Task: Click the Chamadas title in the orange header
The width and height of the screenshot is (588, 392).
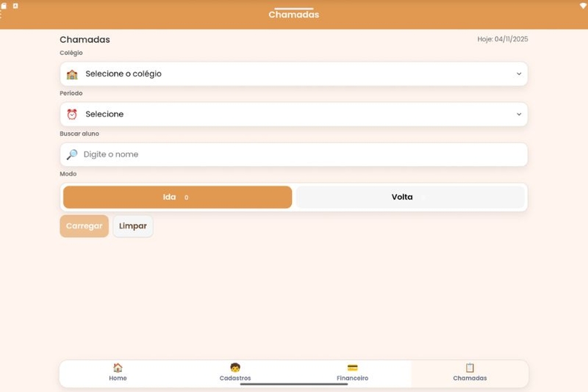Action: pyautogui.click(x=293, y=15)
